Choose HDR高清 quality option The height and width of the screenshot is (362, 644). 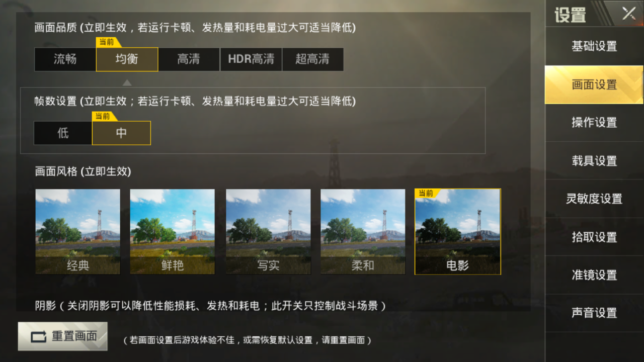tap(251, 59)
